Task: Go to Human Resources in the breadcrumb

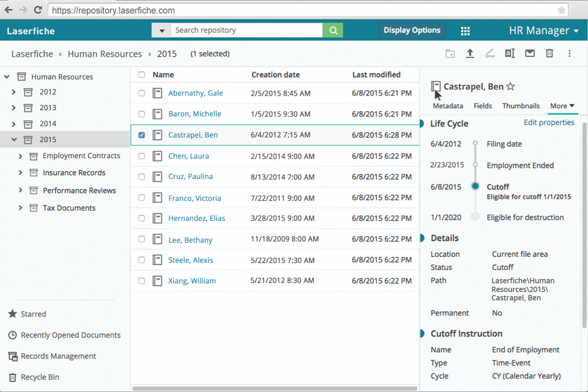Action: [105, 54]
